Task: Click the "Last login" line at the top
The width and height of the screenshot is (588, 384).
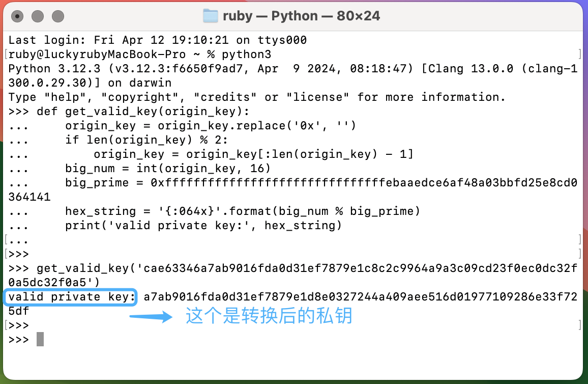Action: pyautogui.click(x=158, y=40)
